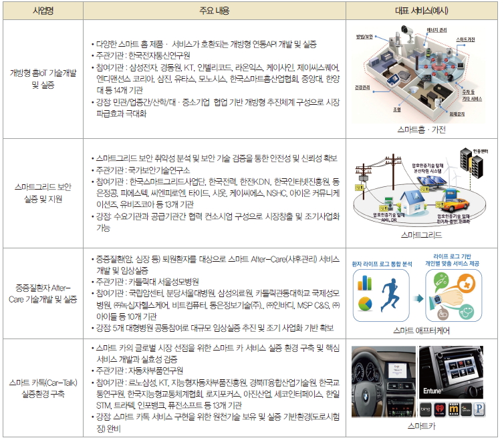Click the pie chart icon
Viewport: 504px width, 440px height.
364,304
